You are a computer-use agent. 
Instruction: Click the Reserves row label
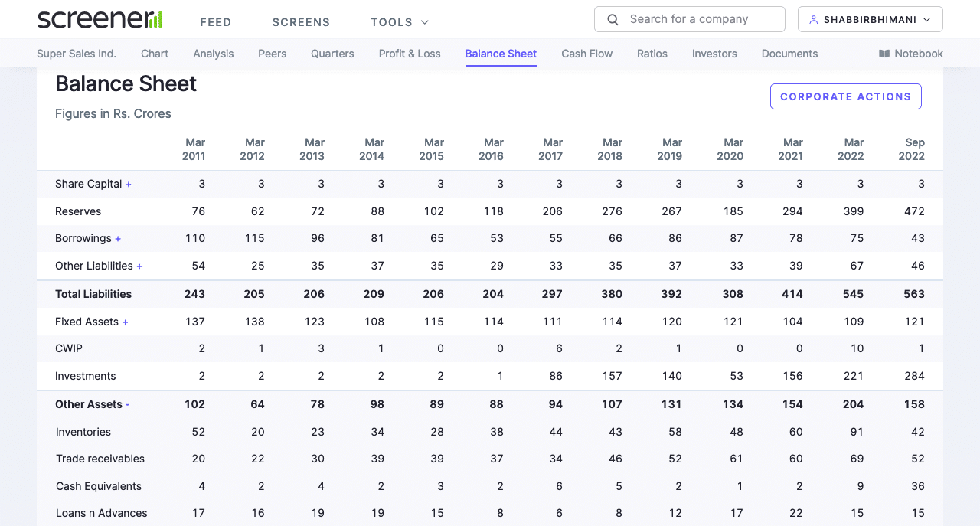pyautogui.click(x=78, y=211)
